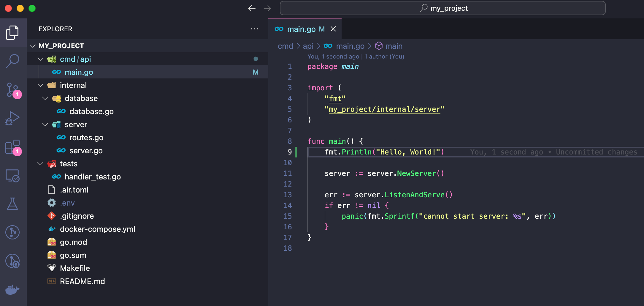Open the Testing flask view
Screen dimensions: 644x306
point(12,204)
